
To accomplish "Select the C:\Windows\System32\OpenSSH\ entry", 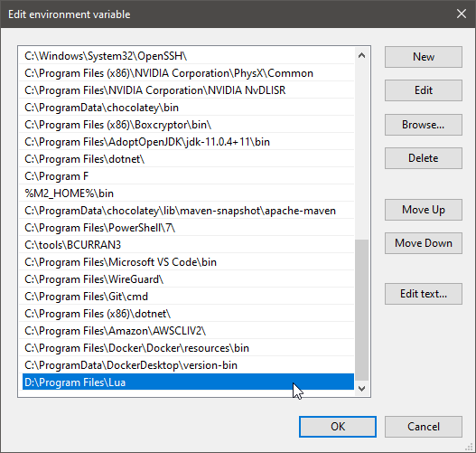I will click(187, 56).
